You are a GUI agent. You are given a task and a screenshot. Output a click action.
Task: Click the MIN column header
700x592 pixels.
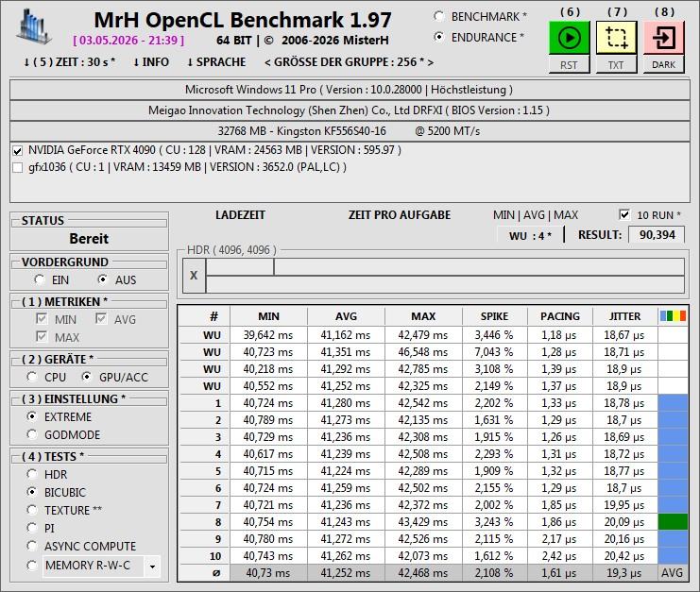tap(268, 316)
